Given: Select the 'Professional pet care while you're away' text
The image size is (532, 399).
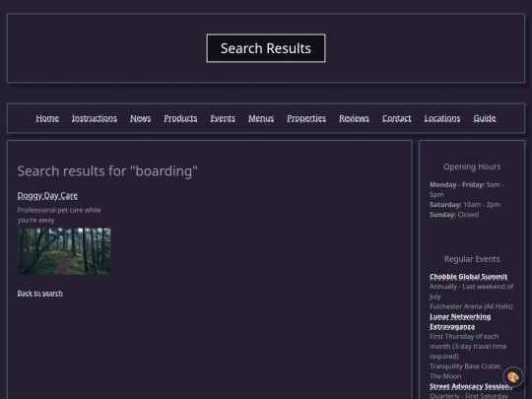Looking at the screenshot, I should tap(59, 215).
